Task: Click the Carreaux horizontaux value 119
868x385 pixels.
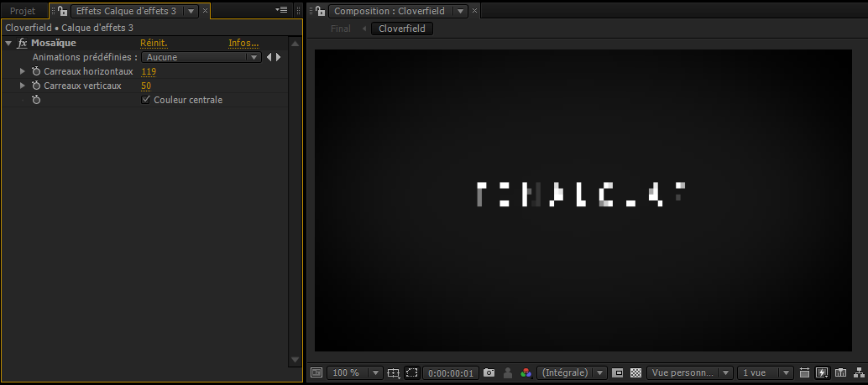Action: coord(149,71)
